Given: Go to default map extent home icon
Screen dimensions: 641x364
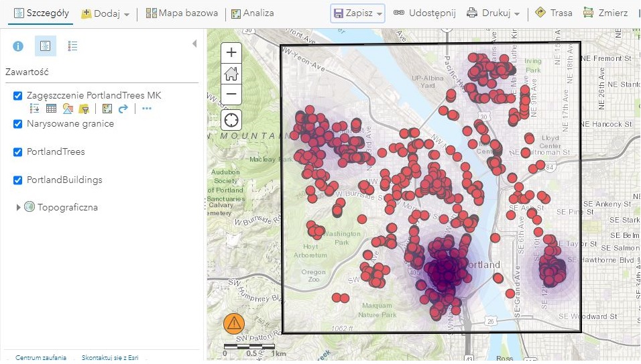Looking at the screenshot, I should pyautogui.click(x=232, y=74).
